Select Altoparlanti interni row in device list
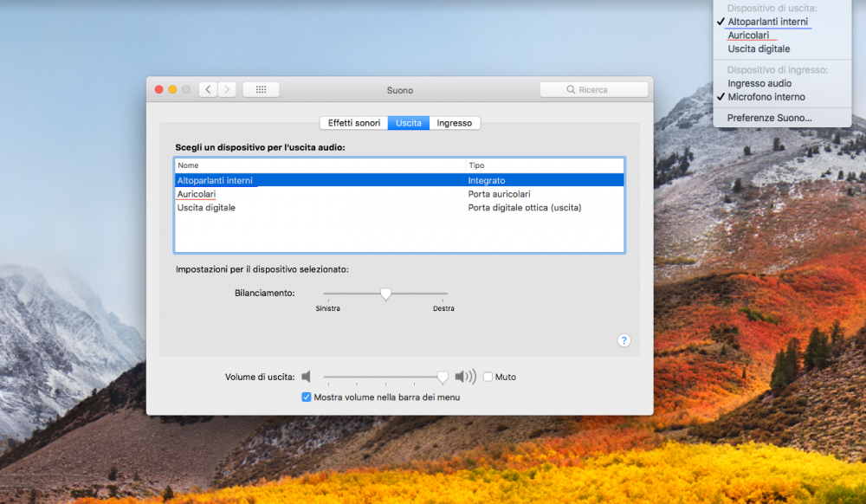This screenshot has width=866, height=504. pos(399,180)
